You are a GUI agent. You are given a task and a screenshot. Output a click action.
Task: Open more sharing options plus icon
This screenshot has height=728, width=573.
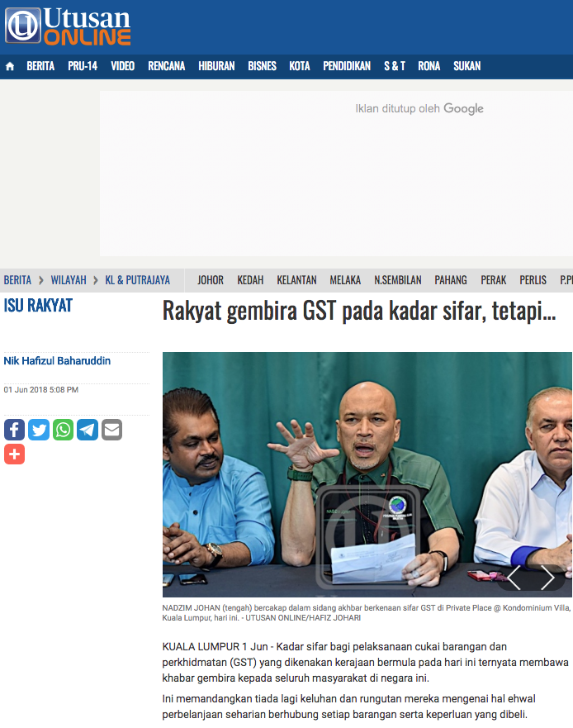tap(14, 454)
